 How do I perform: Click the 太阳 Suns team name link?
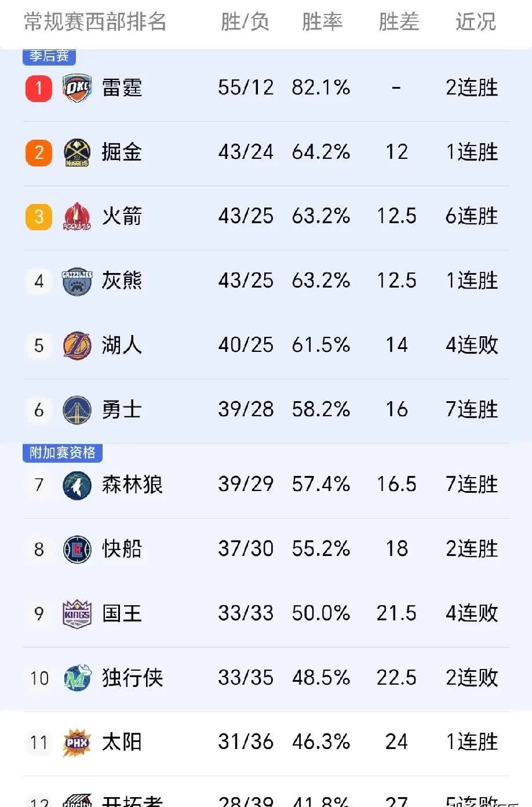[x=122, y=741]
